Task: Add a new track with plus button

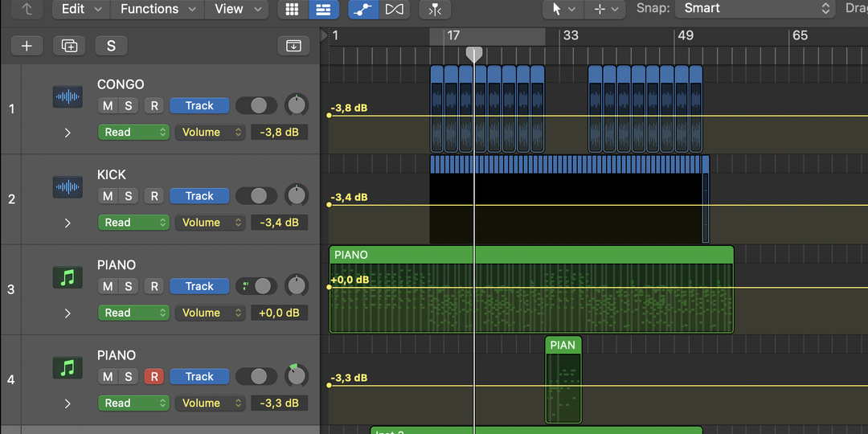Action: click(x=27, y=46)
